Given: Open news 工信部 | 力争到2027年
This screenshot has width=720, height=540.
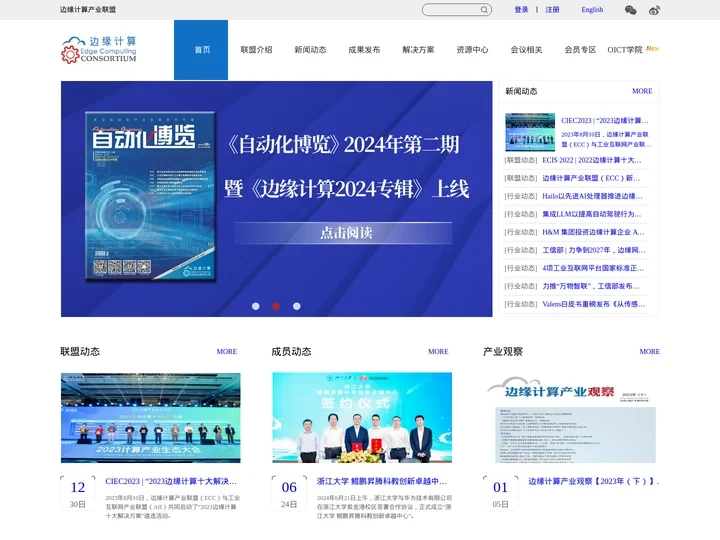Looking at the screenshot, I should click(594, 250).
